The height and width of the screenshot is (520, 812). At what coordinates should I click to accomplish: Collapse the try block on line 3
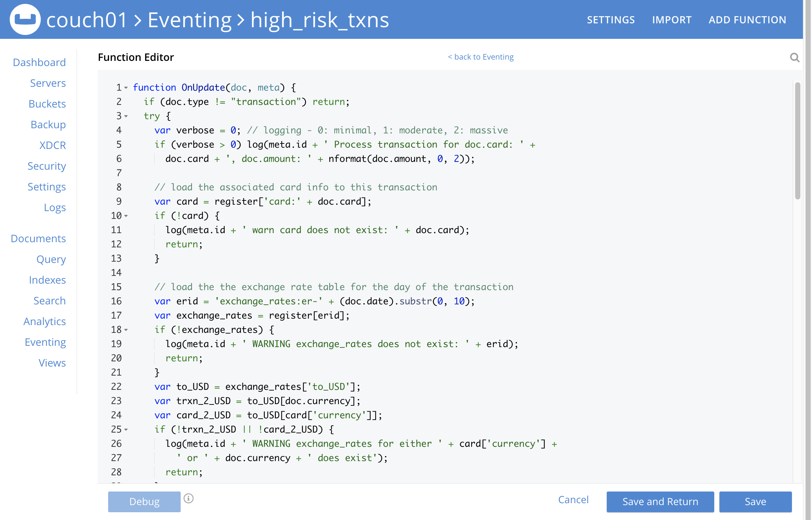coord(126,117)
